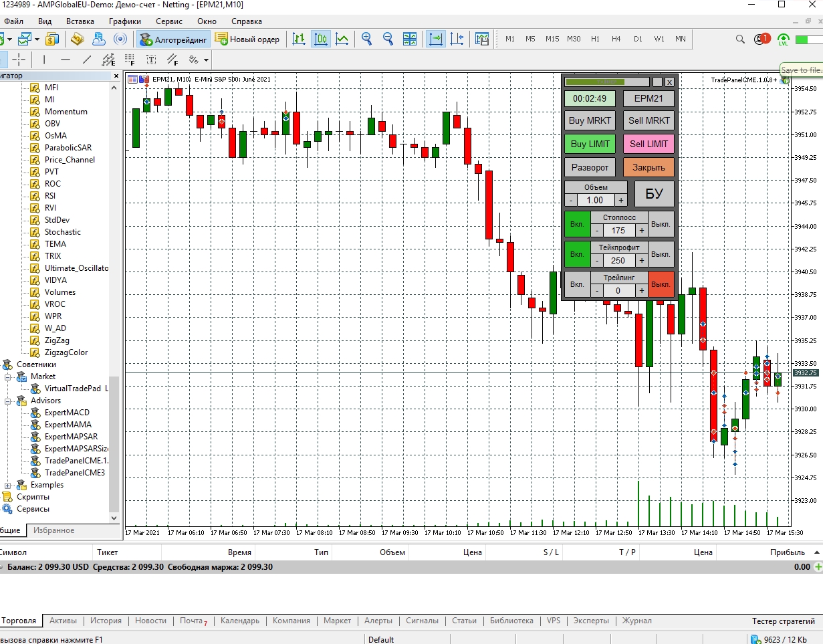The height and width of the screenshot is (644, 823).
Task: Open the graphical objects dropdown arrow
Action: pyautogui.click(x=207, y=60)
